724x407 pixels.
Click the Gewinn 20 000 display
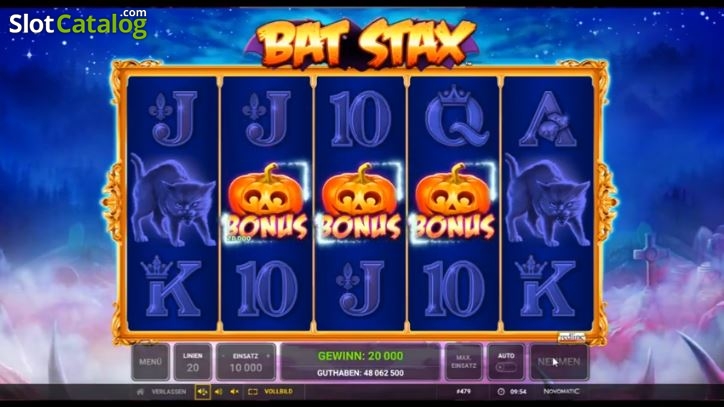pos(360,356)
